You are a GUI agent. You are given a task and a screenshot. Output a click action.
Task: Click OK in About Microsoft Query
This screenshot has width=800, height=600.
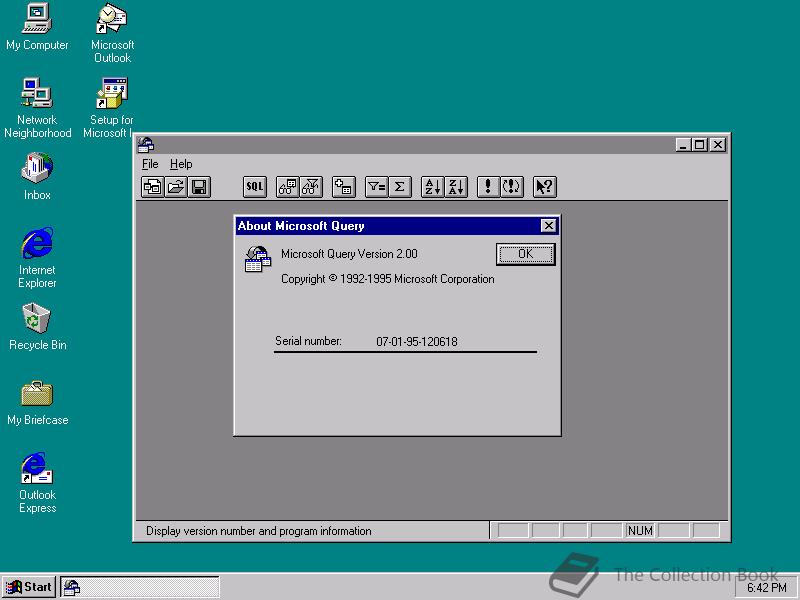tap(526, 254)
